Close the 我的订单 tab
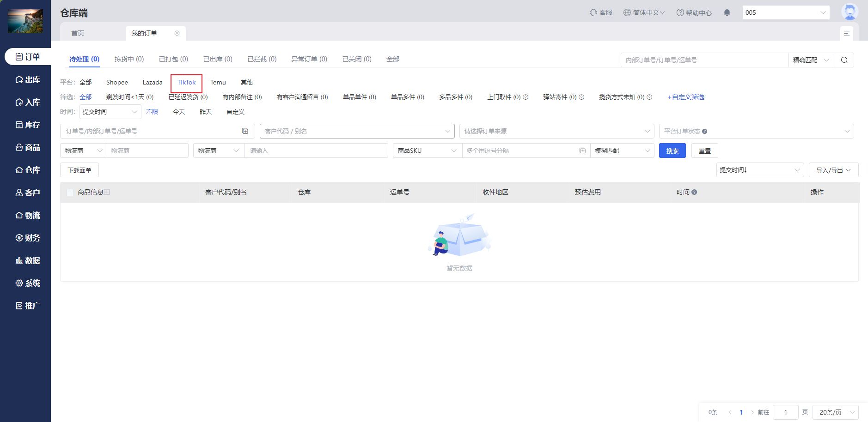868x422 pixels. (x=177, y=33)
